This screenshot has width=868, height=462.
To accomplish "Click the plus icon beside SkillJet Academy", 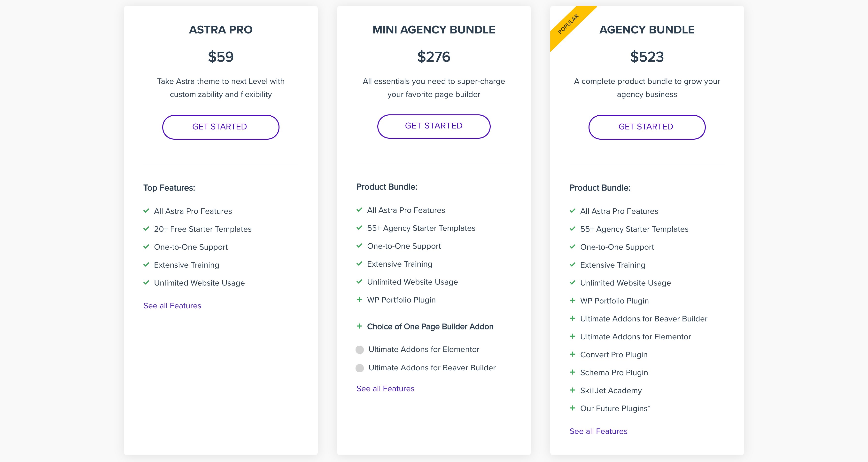I will [x=573, y=390].
